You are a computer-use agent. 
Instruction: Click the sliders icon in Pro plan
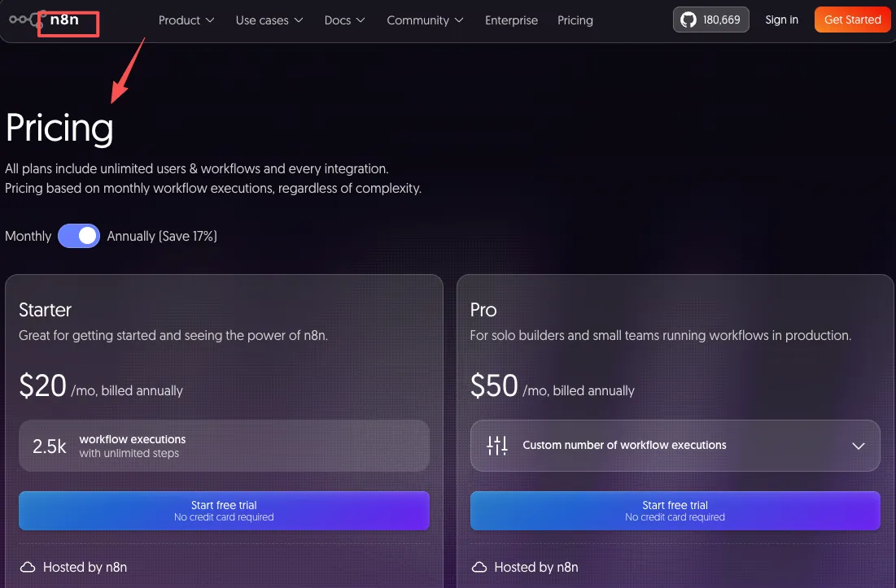(x=496, y=446)
